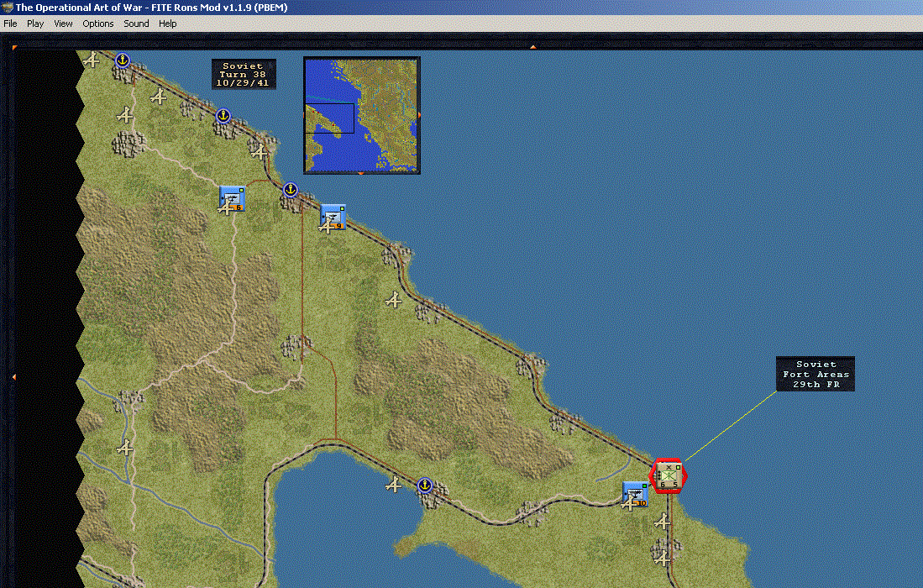923x588 pixels.
Task: Click anchor port icon nearest the turn info box
Action: [x=223, y=115]
